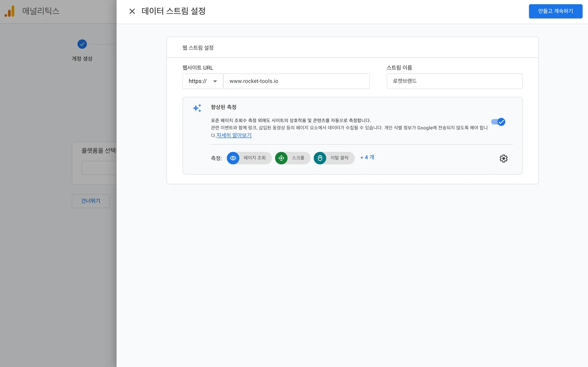Click the 이탈 클릭 measurement icon
Image resolution: width=588 pixels, height=367 pixels.
[x=320, y=158]
